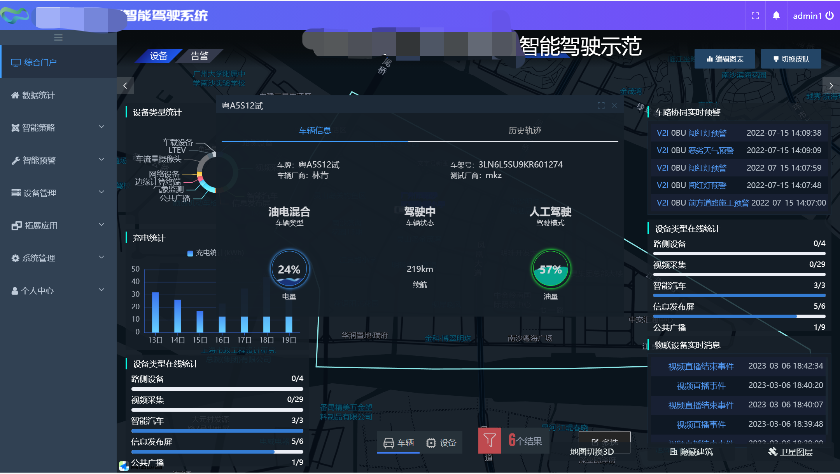Maximize the vehicle info popup
Viewport: 840px width, 474px height.
coord(600,105)
